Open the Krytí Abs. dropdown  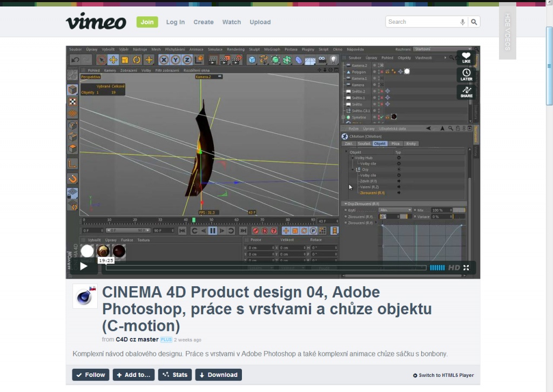[x=395, y=210]
